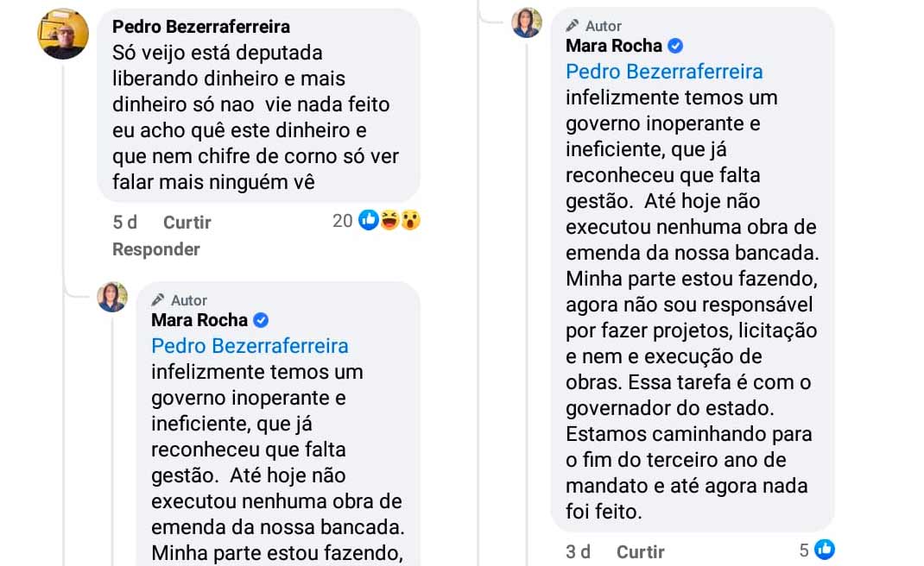
Task: Open Mara Rocha's profile picture on the left reply
Action: (111, 296)
